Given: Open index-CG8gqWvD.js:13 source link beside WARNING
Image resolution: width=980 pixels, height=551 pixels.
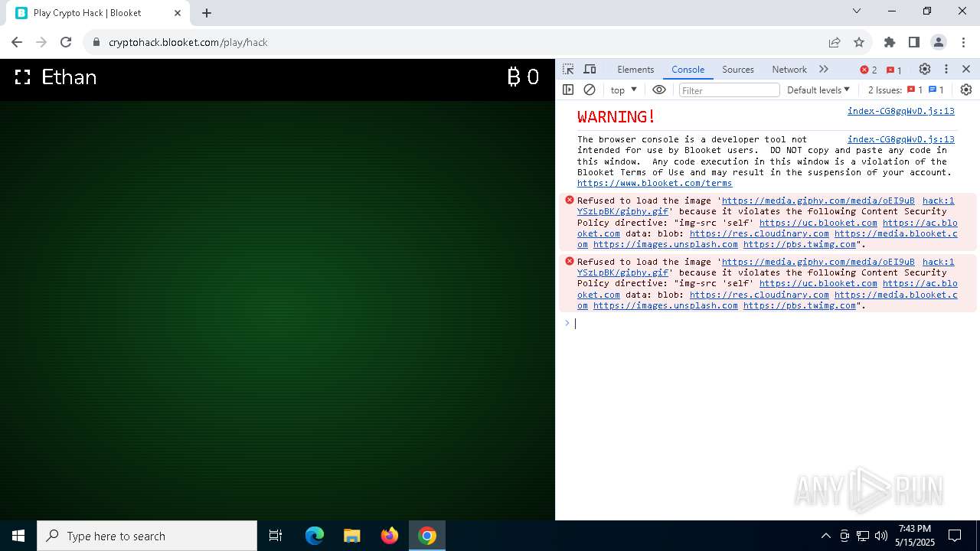Looking at the screenshot, I should coord(900,111).
